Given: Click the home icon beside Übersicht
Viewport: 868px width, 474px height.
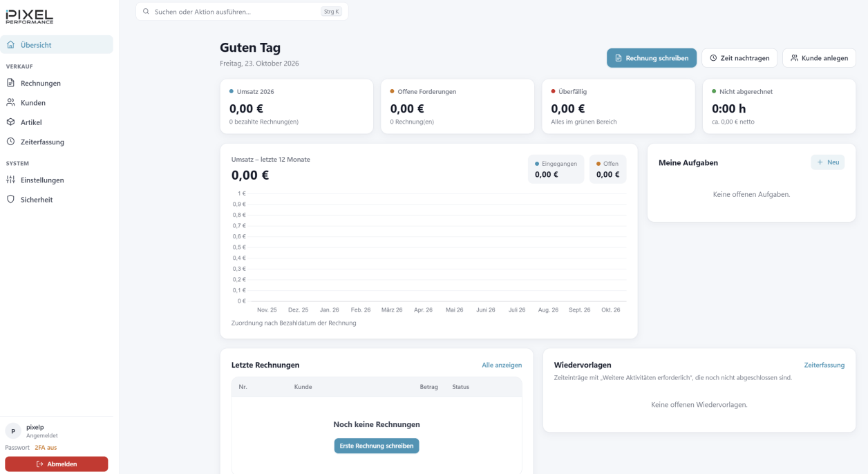Looking at the screenshot, I should [x=10, y=45].
